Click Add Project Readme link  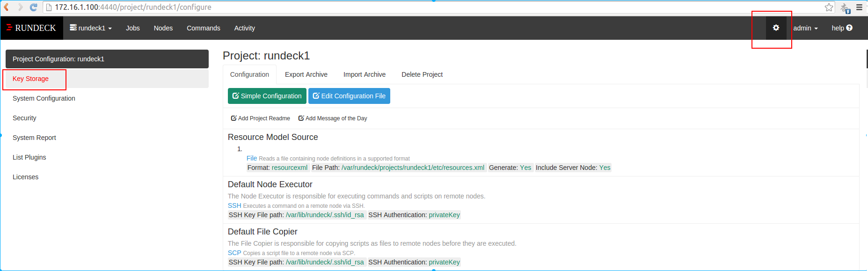261,118
